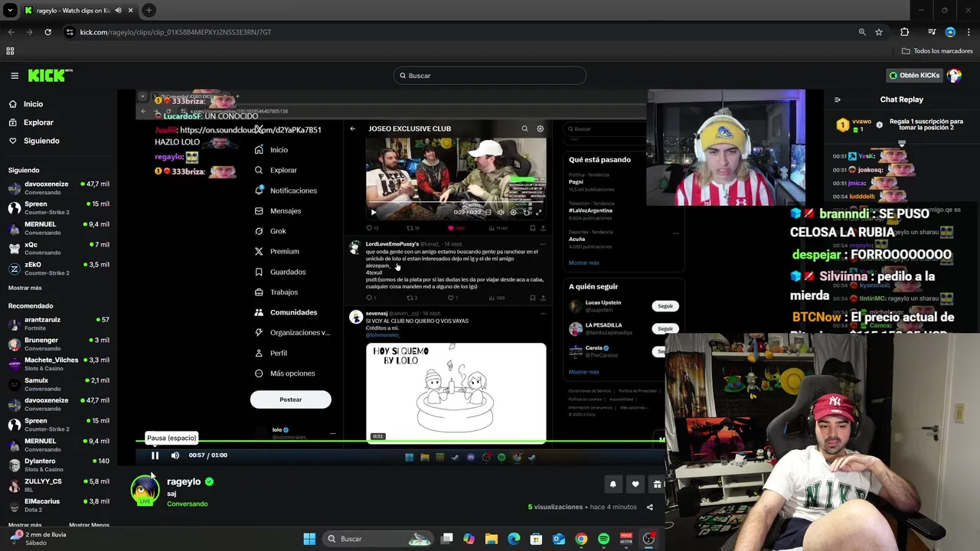Open the Machete_Vilches recommended channel
Screen dimensions: 980x551
click(58, 364)
